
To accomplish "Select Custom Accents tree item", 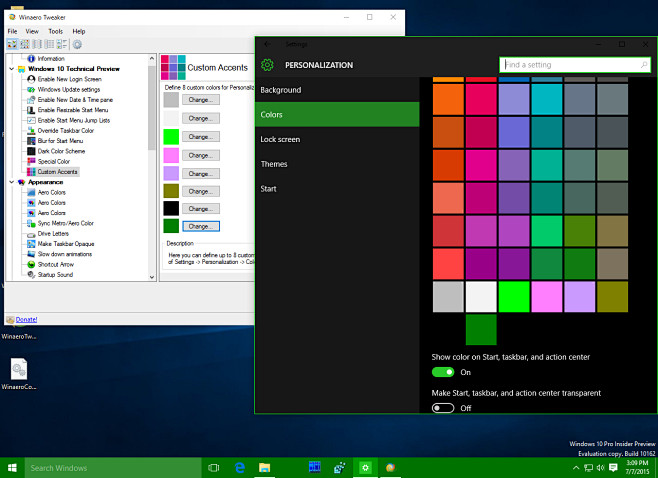I will pos(57,172).
